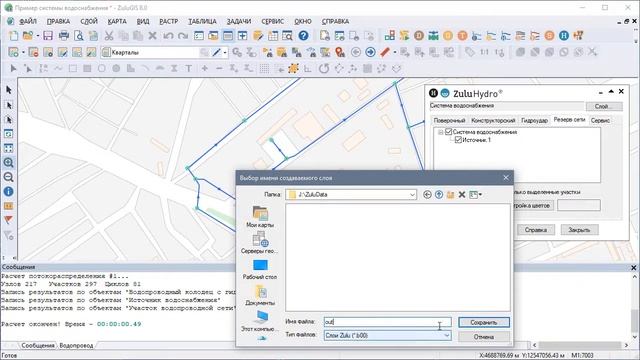
Task: Open the Тип файлов dropdown
Action: coord(447,336)
